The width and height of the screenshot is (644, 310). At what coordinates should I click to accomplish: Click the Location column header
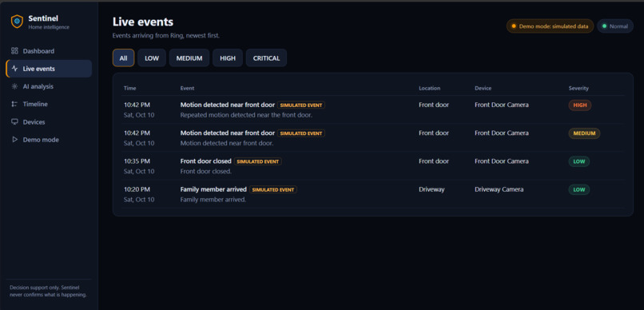(430, 88)
